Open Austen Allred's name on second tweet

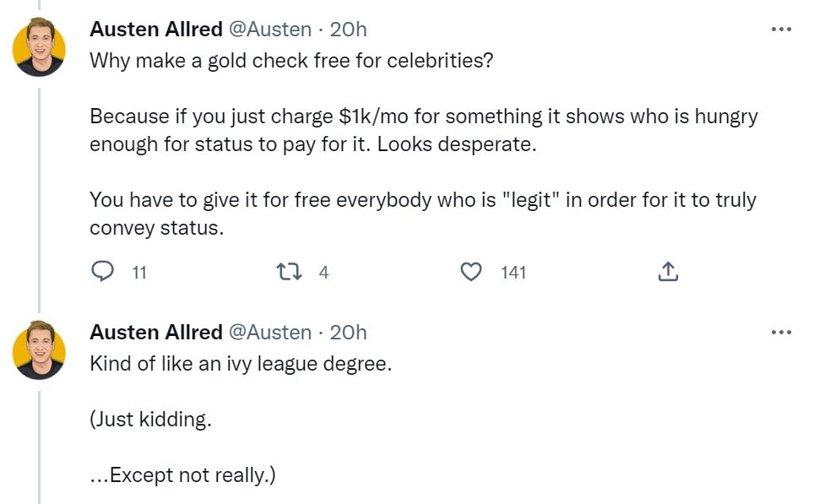[155, 333]
